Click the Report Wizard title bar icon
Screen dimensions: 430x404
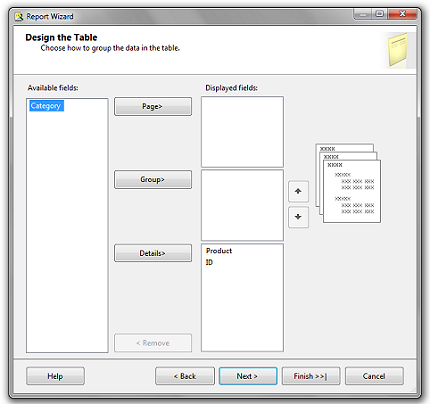point(19,16)
